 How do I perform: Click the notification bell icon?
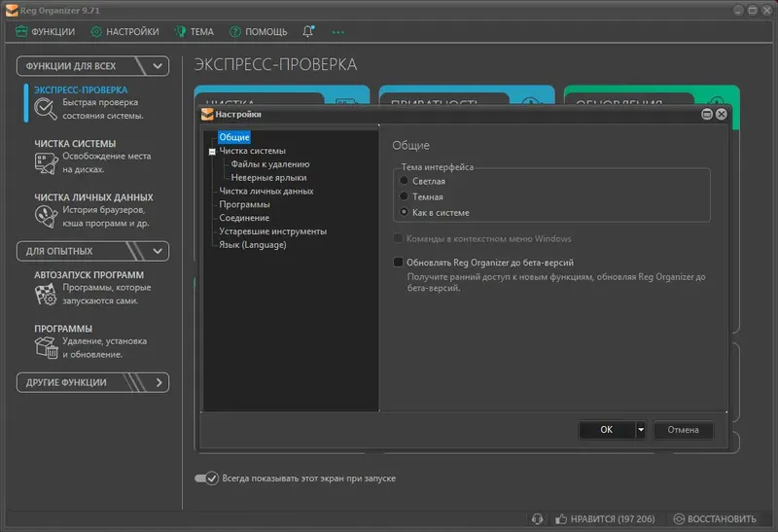tap(308, 31)
